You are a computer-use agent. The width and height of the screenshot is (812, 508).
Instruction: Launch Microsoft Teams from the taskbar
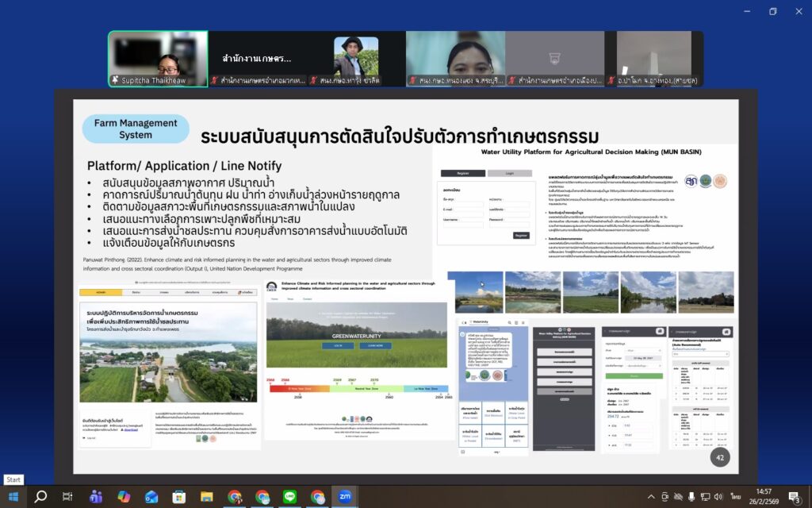[x=96, y=497]
